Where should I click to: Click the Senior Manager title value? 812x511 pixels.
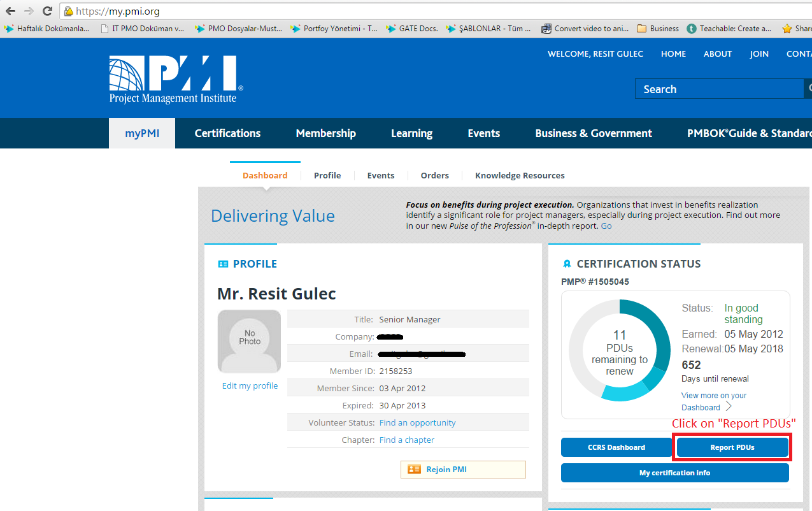tap(410, 319)
